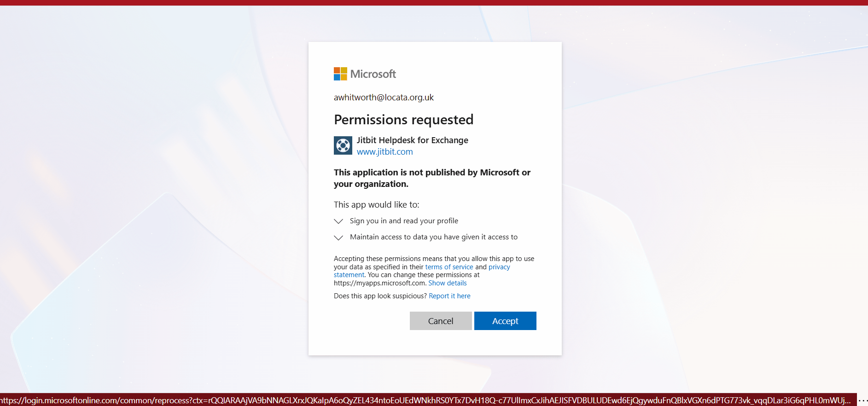Click the 'Permissions requested' heading
Image resolution: width=868 pixels, height=406 pixels.
[x=403, y=120]
